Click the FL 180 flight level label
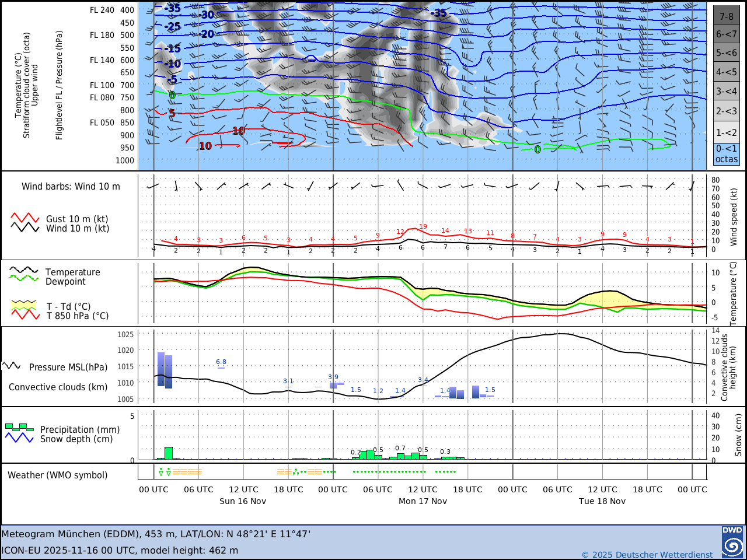The height and width of the screenshot is (560, 747). click(x=102, y=35)
